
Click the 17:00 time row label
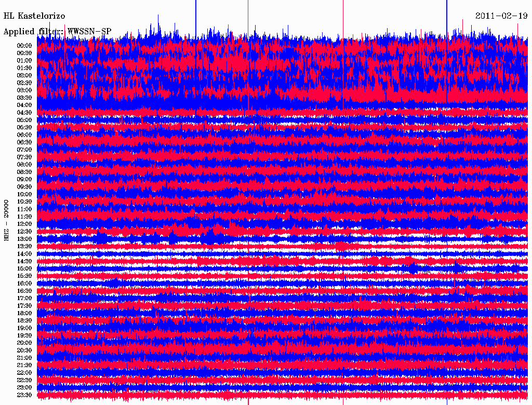click(24, 299)
